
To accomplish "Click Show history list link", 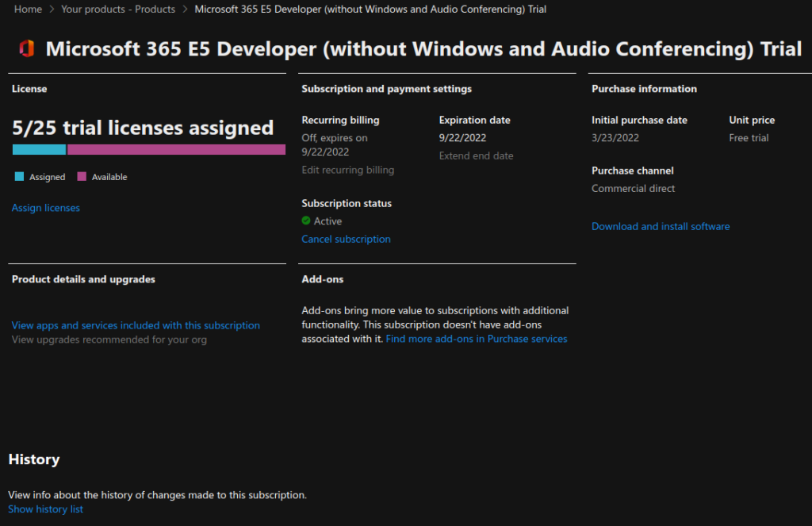I will point(45,509).
